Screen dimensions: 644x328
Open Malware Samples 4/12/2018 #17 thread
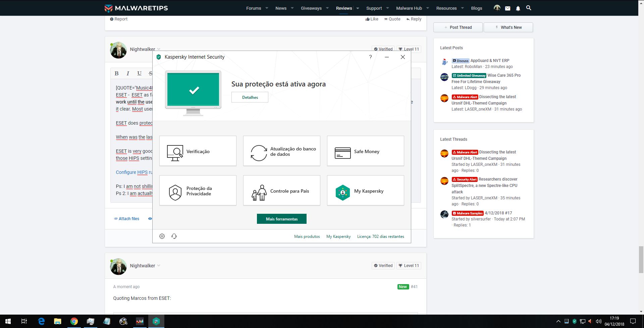coord(498,213)
